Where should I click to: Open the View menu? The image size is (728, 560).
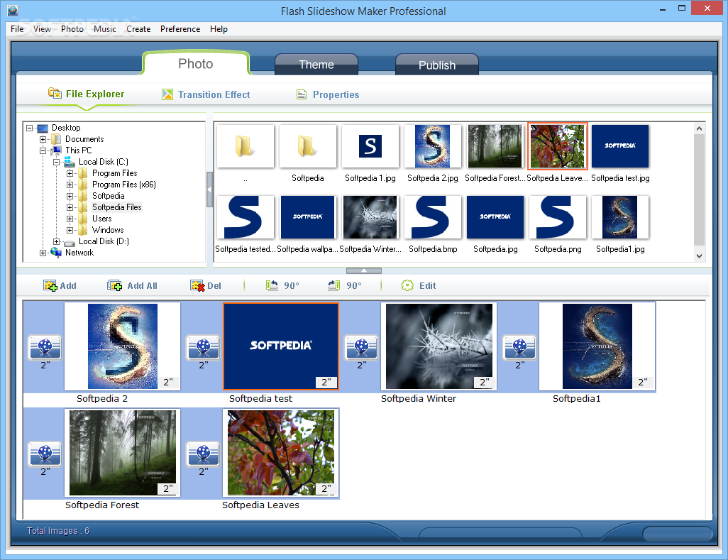(42, 29)
